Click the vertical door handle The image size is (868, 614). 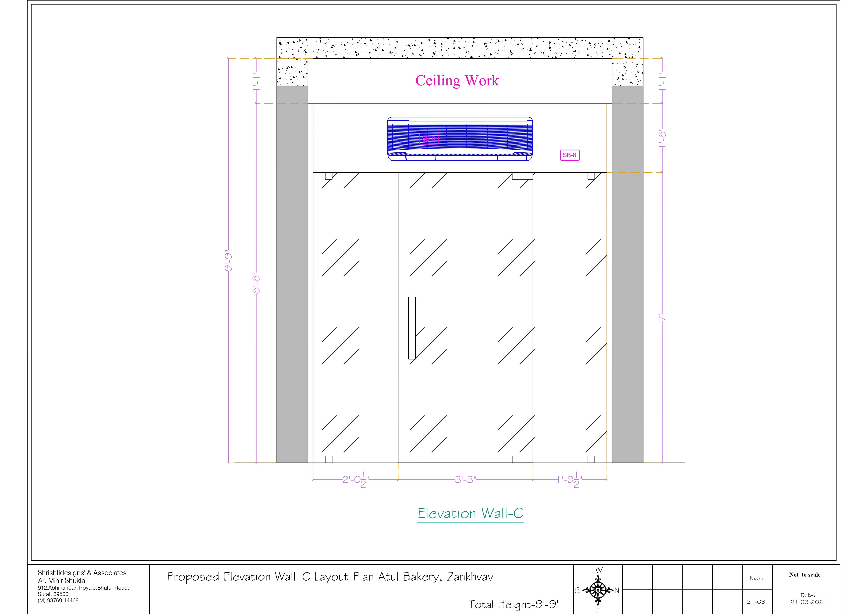(x=412, y=328)
